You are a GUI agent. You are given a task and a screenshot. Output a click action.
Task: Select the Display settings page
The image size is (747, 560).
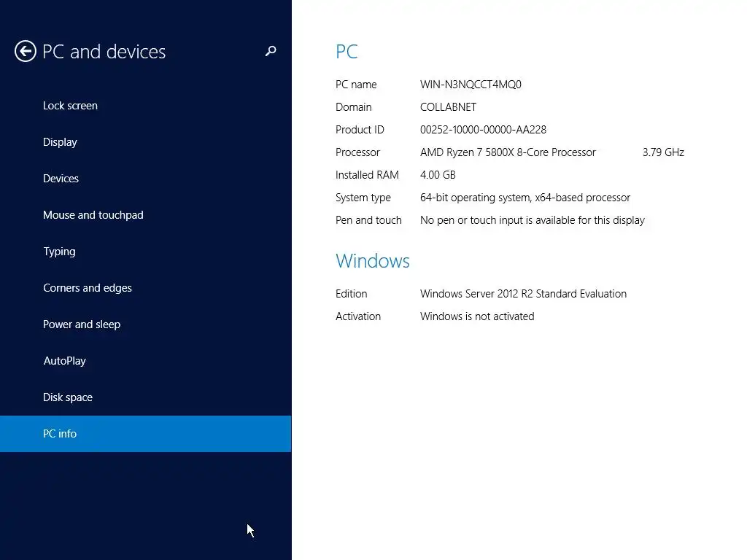tap(145, 142)
